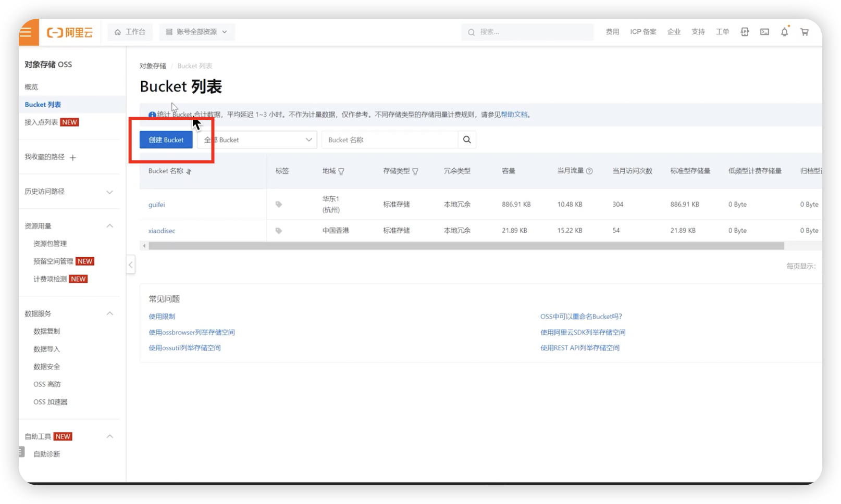Open the notifications bell
This screenshot has height=504, width=841.
(x=784, y=32)
